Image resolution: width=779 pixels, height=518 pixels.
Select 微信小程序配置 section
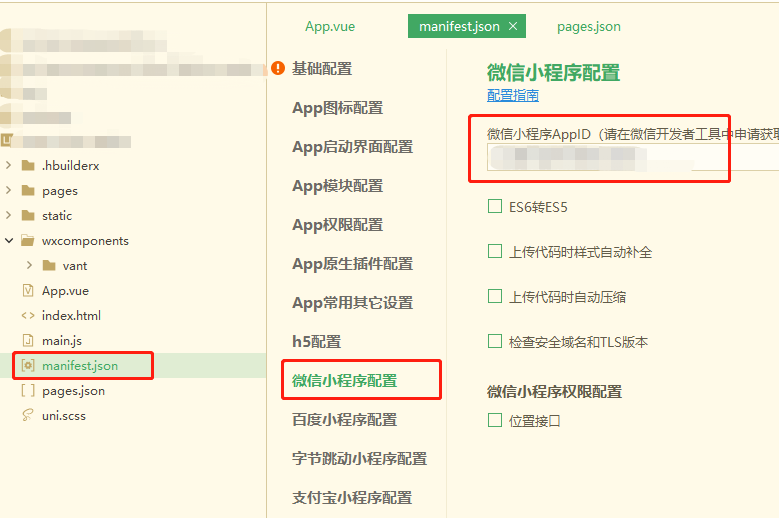click(345, 380)
